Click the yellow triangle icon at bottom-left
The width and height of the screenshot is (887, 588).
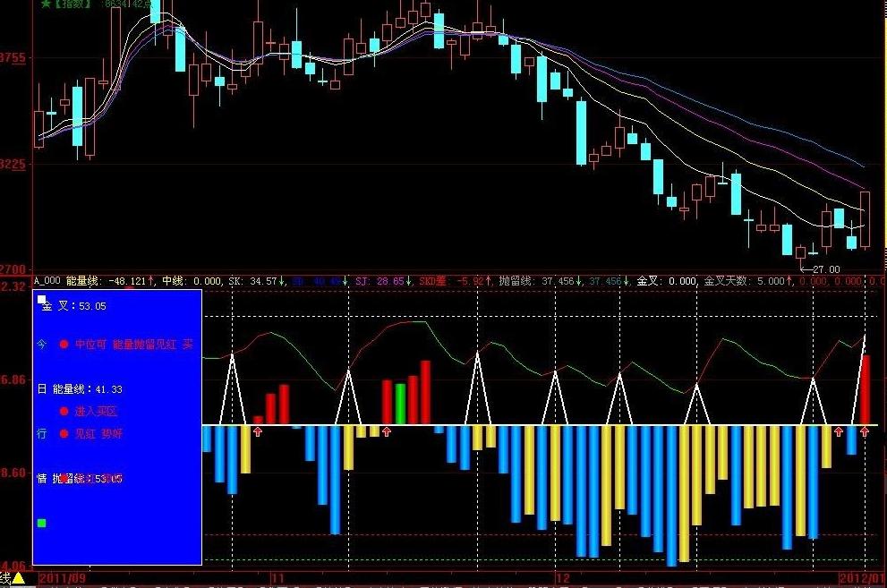pyautogui.click(x=18, y=579)
